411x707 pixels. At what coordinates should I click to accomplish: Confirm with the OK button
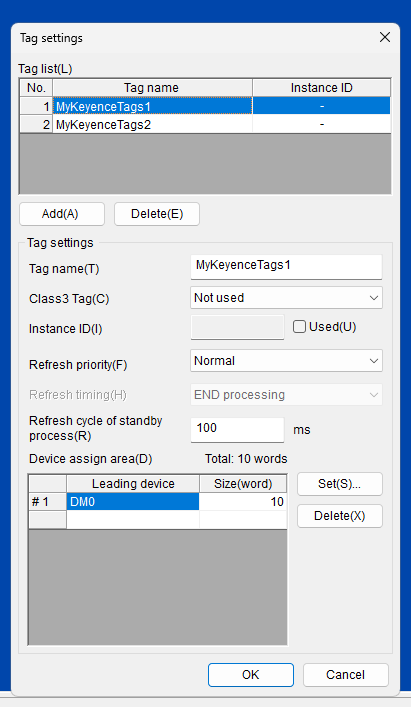coord(251,675)
